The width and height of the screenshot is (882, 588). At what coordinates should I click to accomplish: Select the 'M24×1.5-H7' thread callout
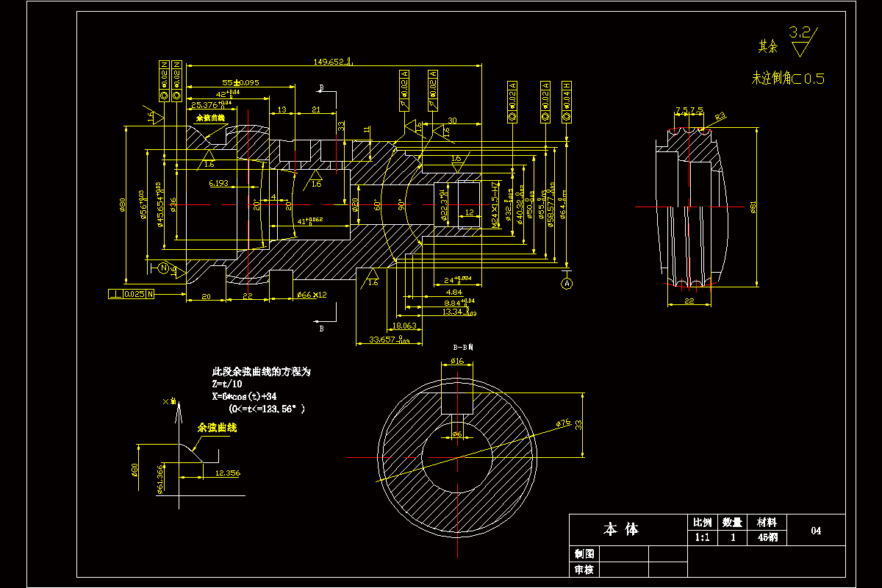pos(495,204)
